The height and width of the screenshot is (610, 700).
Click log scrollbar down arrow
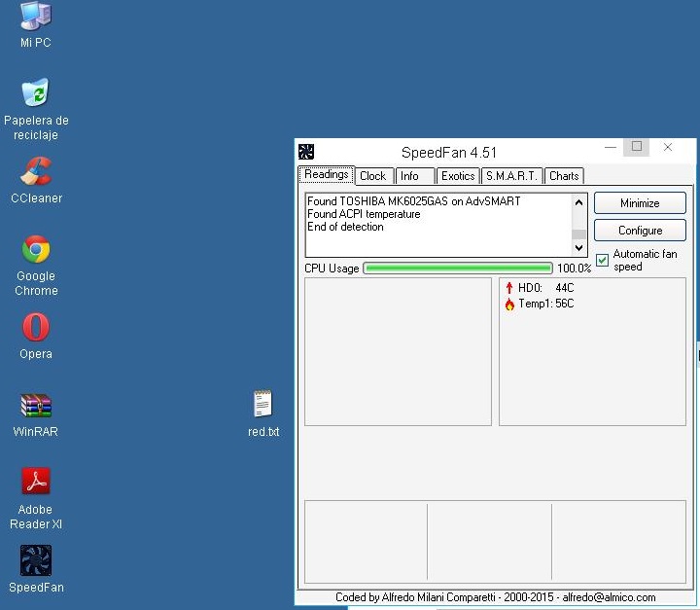pyautogui.click(x=579, y=247)
